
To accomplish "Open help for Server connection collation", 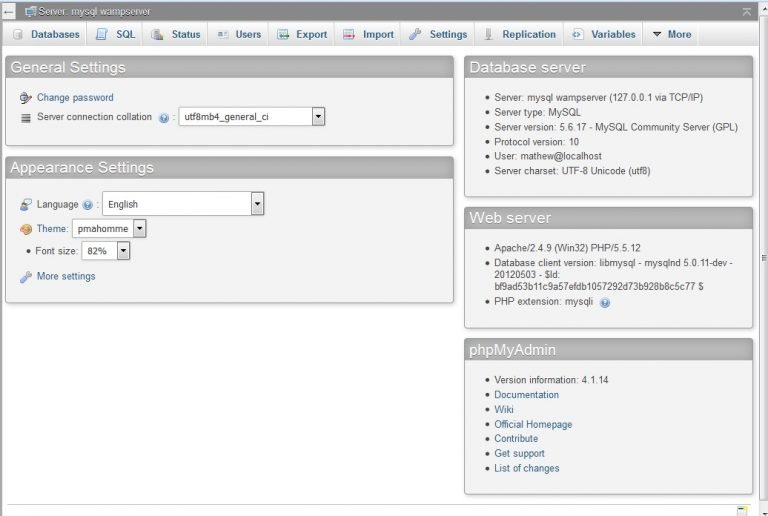I will click(x=164, y=117).
